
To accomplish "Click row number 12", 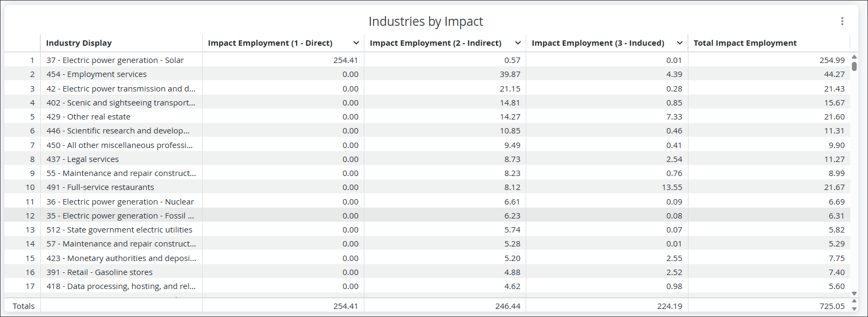I will pos(30,216).
